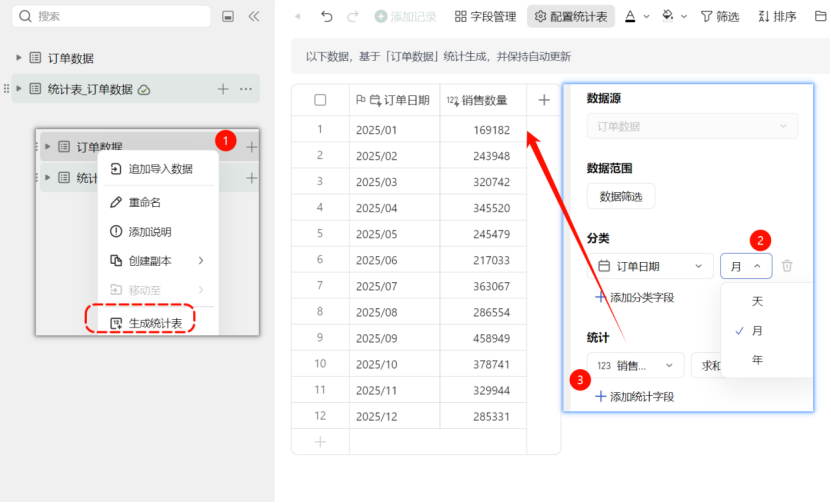Click the 458949 cell
Image resolution: width=831 pixels, height=503 pixels.
click(x=483, y=338)
